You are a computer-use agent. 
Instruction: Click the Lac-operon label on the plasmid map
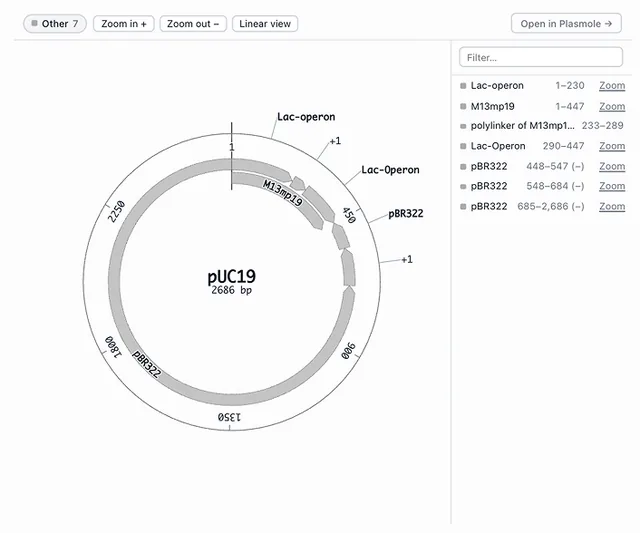coord(306,117)
